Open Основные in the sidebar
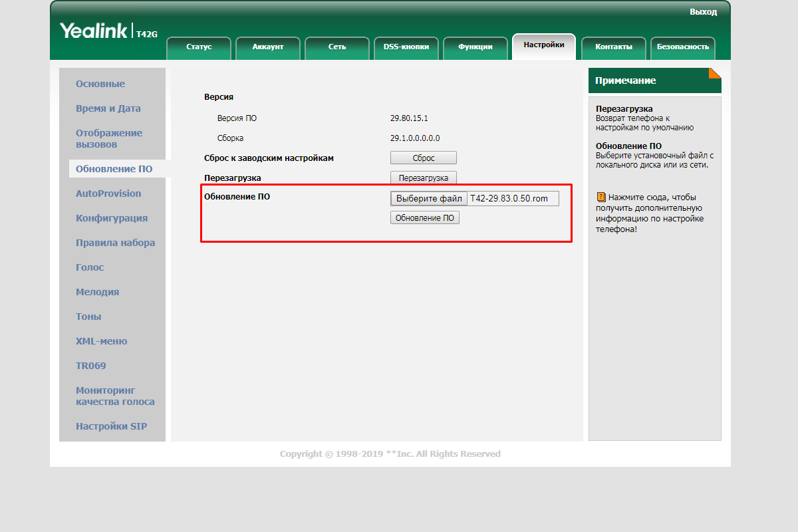798x532 pixels. coord(100,84)
